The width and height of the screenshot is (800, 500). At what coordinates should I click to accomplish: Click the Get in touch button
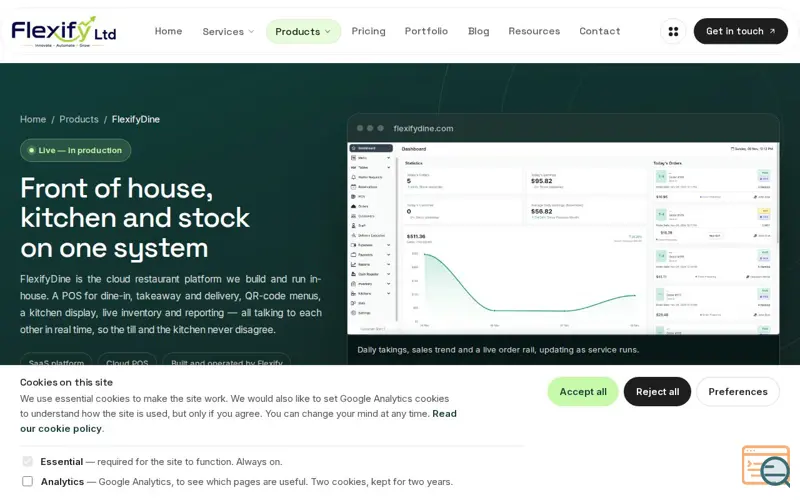pyautogui.click(x=740, y=31)
